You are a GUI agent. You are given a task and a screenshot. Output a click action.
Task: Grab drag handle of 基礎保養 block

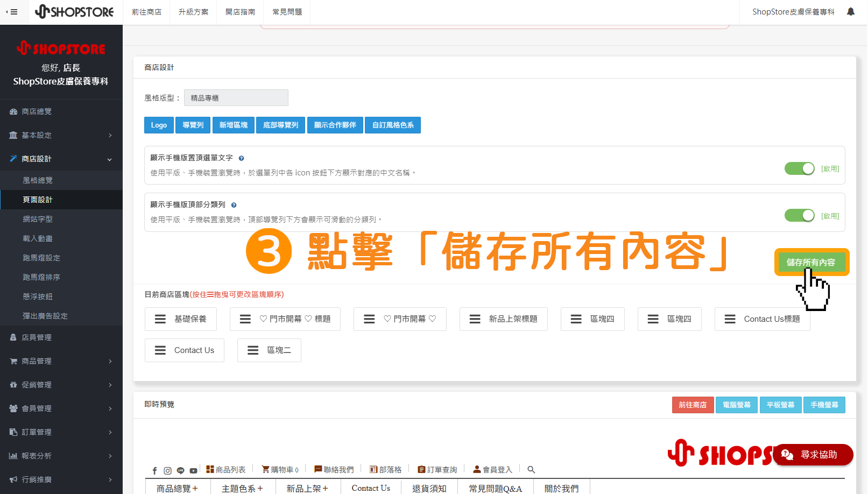tap(160, 319)
